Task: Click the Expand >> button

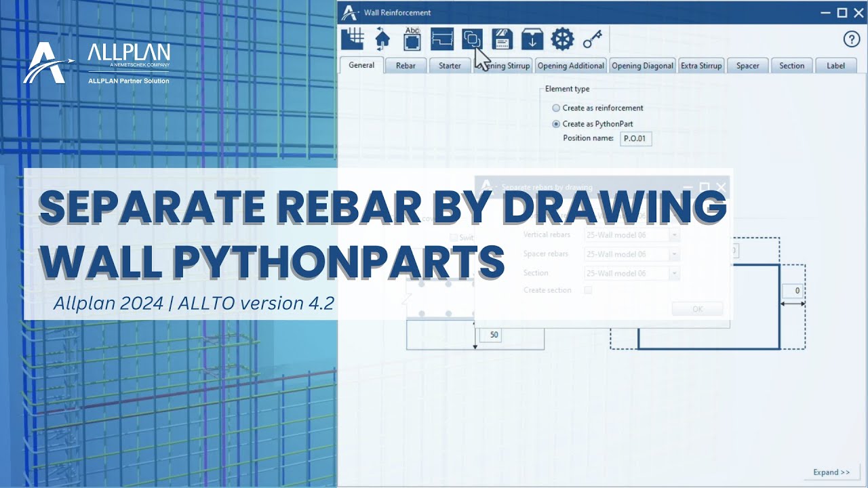Action: pos(831,472)
